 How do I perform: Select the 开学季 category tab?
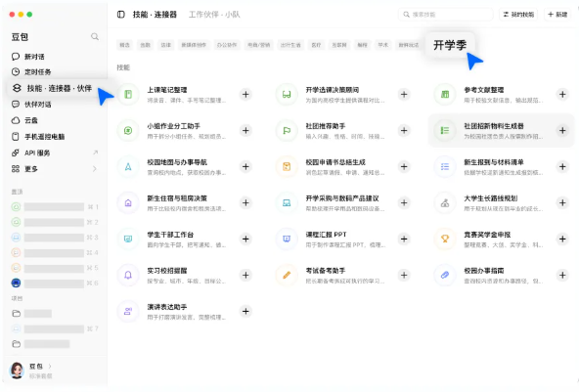[450, 45]
